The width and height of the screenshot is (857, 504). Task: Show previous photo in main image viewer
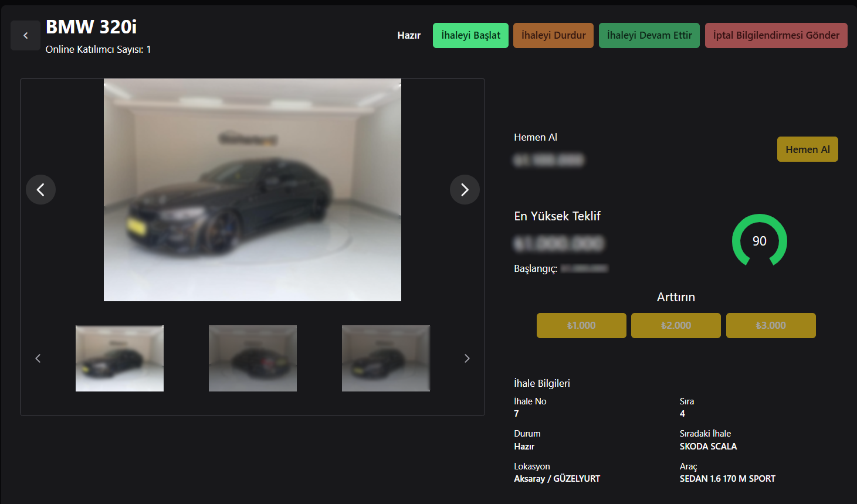40,190
